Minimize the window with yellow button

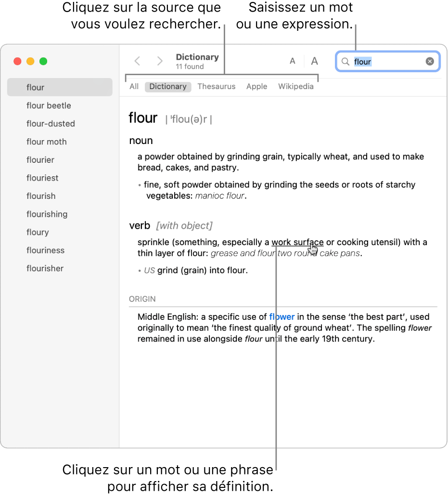tap(30, 61)
